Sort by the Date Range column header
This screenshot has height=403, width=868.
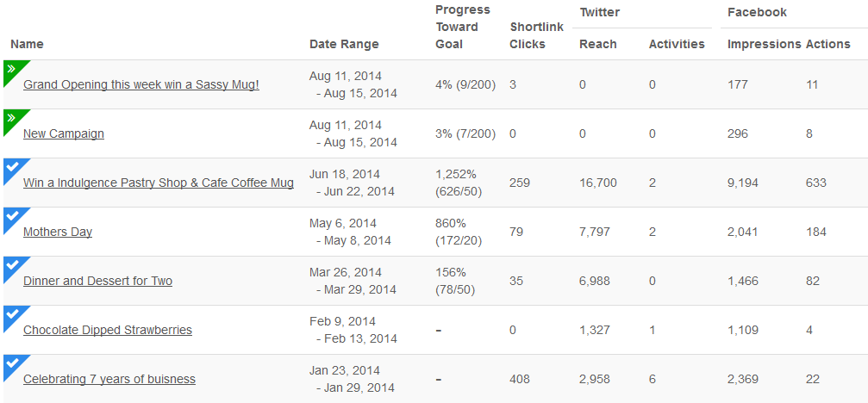click(x=344, y=44)
